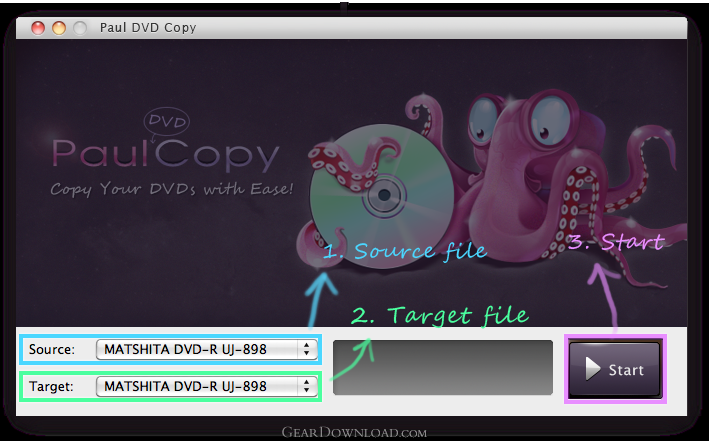
Task: Click the disabled zoom window button
Action: (80, 28)
